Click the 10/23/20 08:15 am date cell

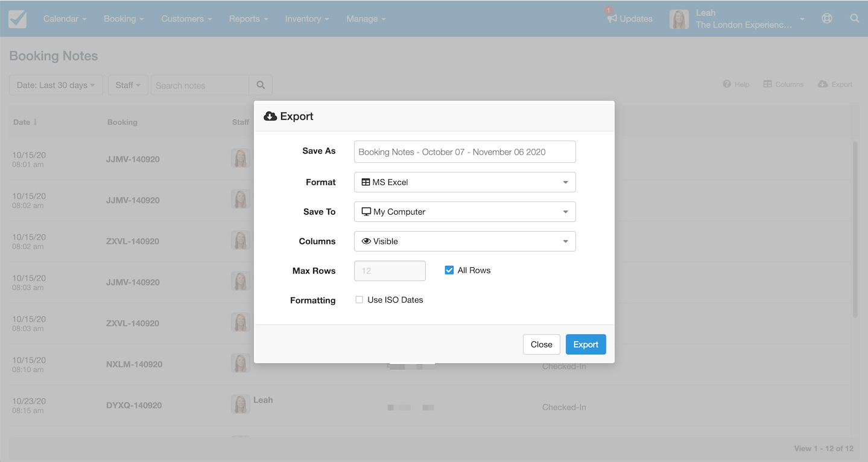(x=29, y=405)
